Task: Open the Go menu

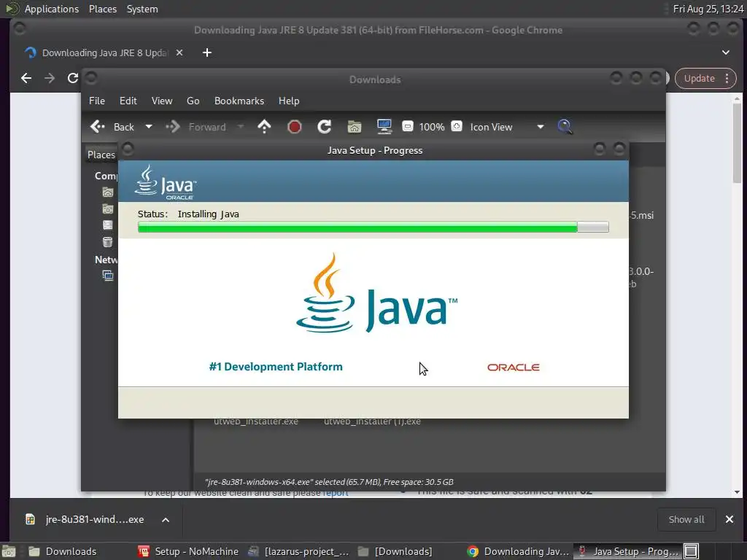Action: coord(193,101)
